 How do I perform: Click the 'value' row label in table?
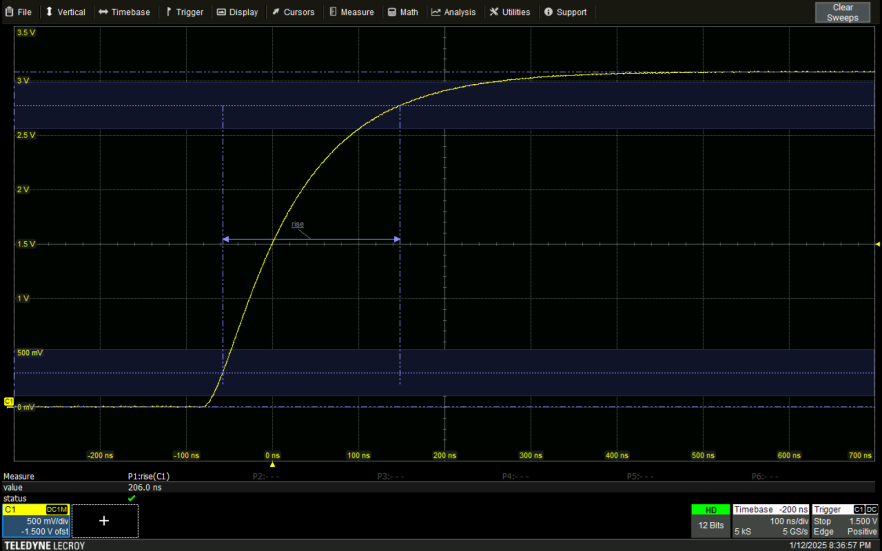click(13, 487)
